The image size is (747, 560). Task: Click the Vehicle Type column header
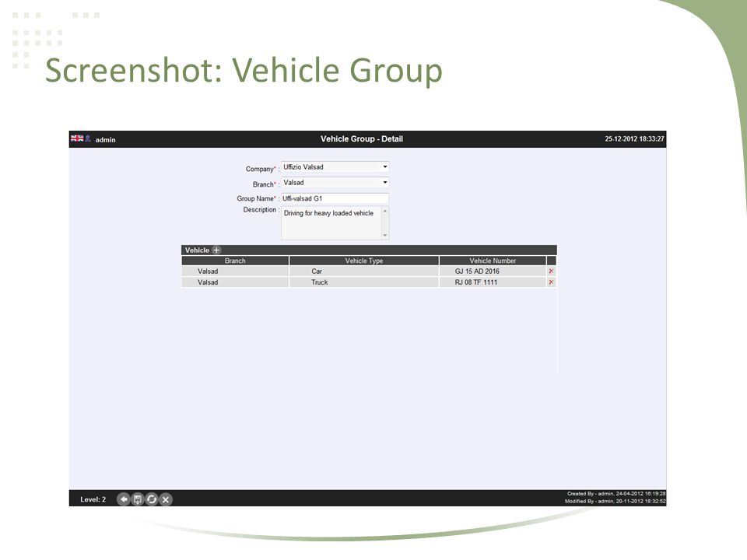point(364,261)
